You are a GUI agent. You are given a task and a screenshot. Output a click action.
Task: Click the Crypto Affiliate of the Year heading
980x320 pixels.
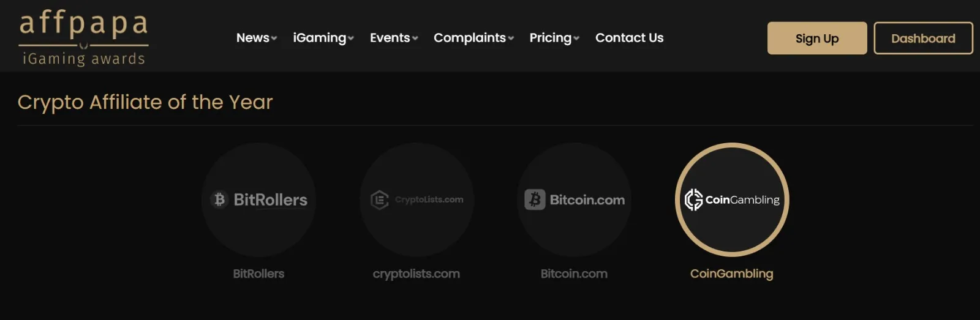tap(145, 102)
